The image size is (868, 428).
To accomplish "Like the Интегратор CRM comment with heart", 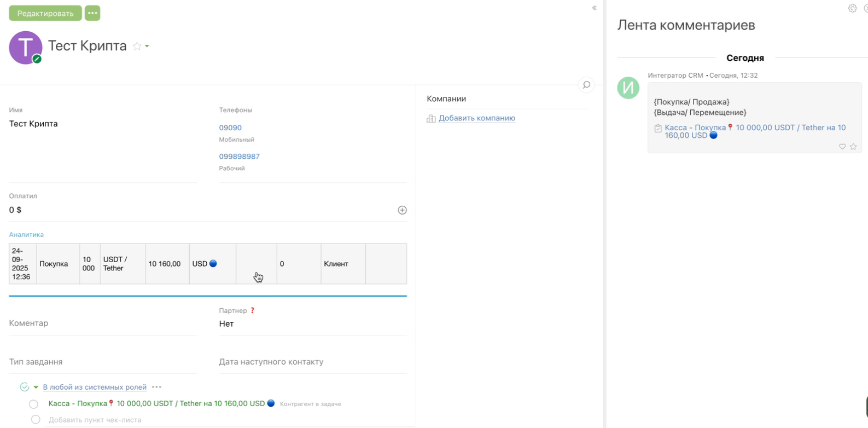I will tap(842, 147).
